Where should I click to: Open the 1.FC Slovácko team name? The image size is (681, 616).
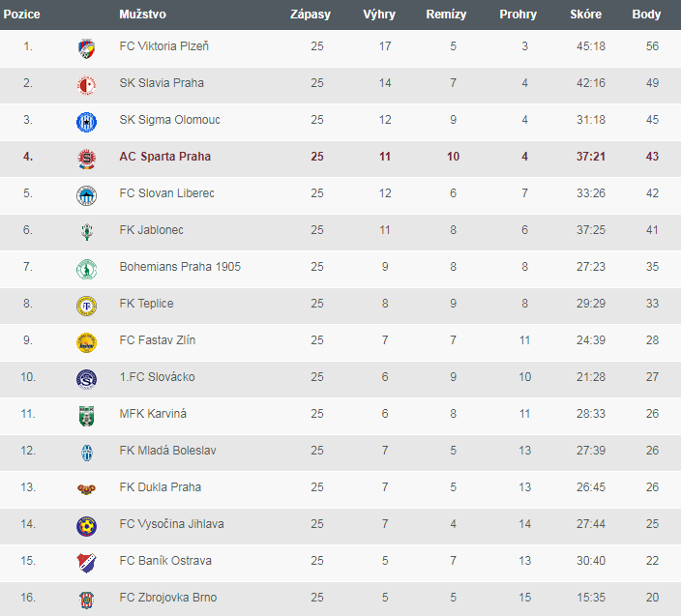click(158, 377)
